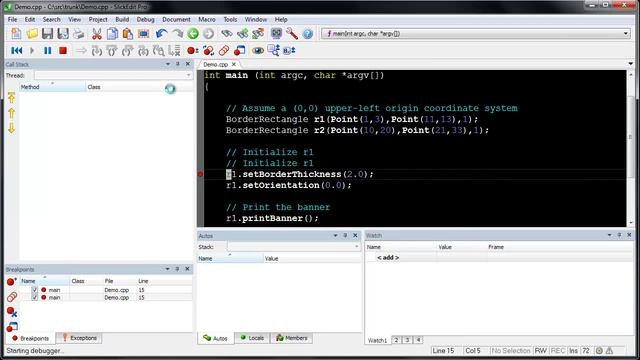
Task: Click the add watch eye icon in debug toolbar
Action: (258, 51)
